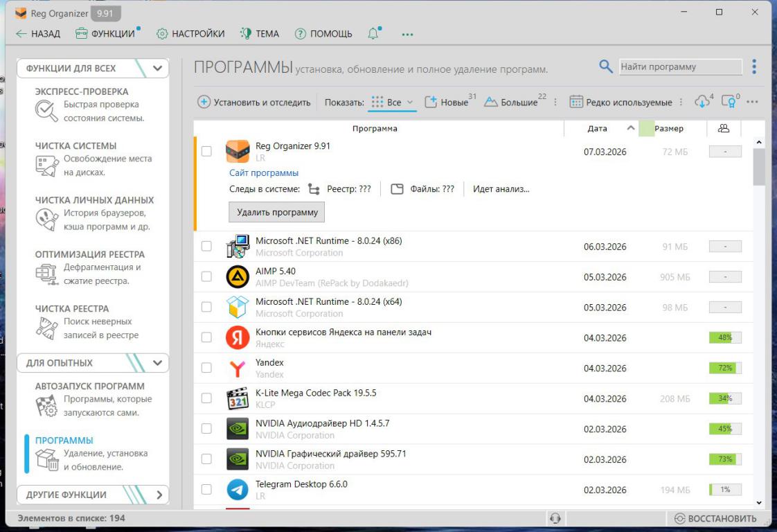Image resolution: width=777 pixels, height=532 pixels.
Task: Open the Настройки menu
Action: (x=190, y=34)
